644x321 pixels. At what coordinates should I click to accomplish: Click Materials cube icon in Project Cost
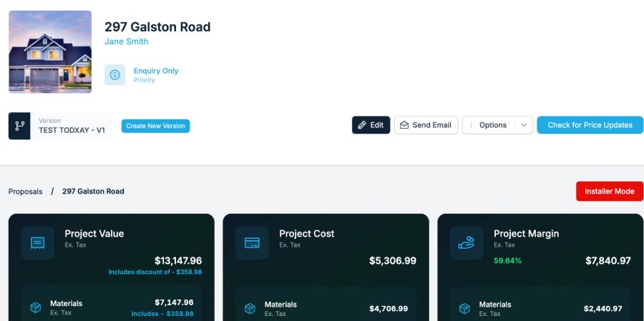click(x=250, y=308)
